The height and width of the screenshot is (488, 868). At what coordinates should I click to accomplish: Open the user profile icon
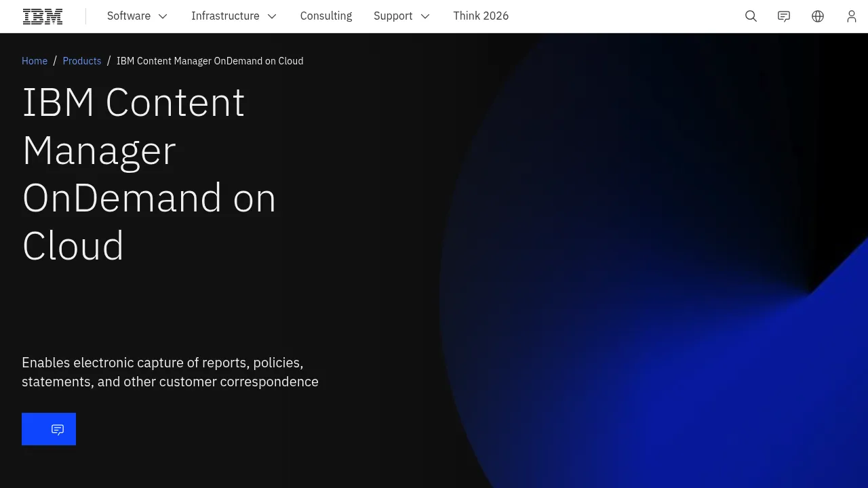(852, 16)
